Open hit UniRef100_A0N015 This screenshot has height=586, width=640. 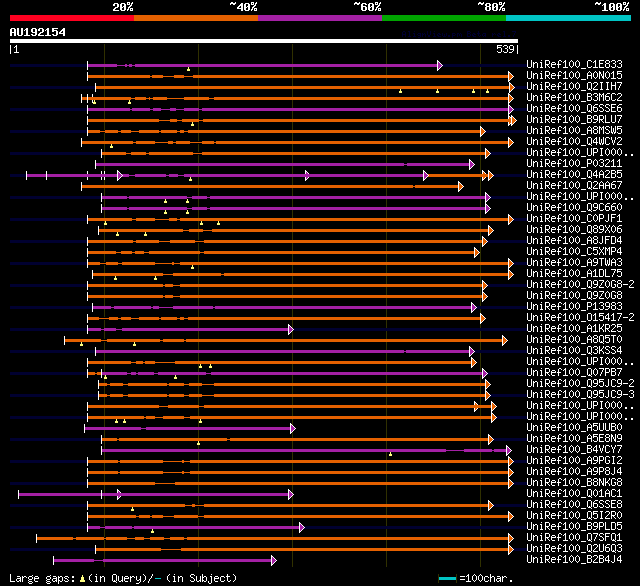(574, 75)
